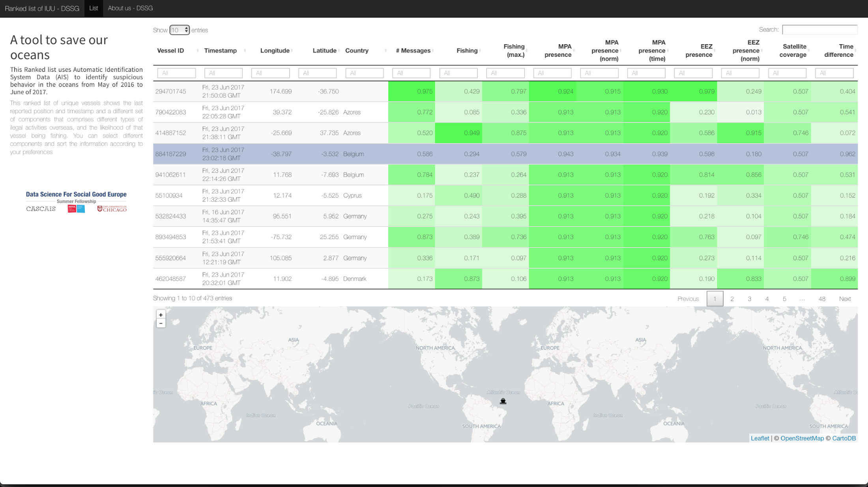Click the # Messages filter box
The image size is (868, 487).
click(x=412, y=73)
